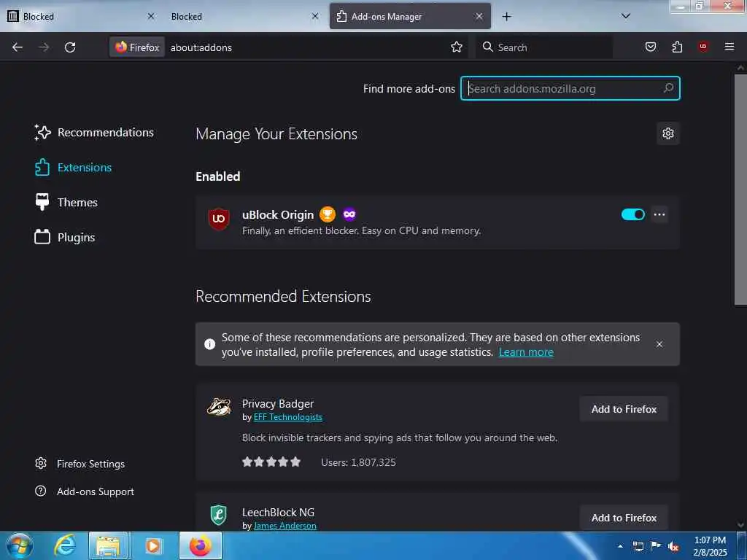Go back with the toolbar arrow

(x=18, y=47)
